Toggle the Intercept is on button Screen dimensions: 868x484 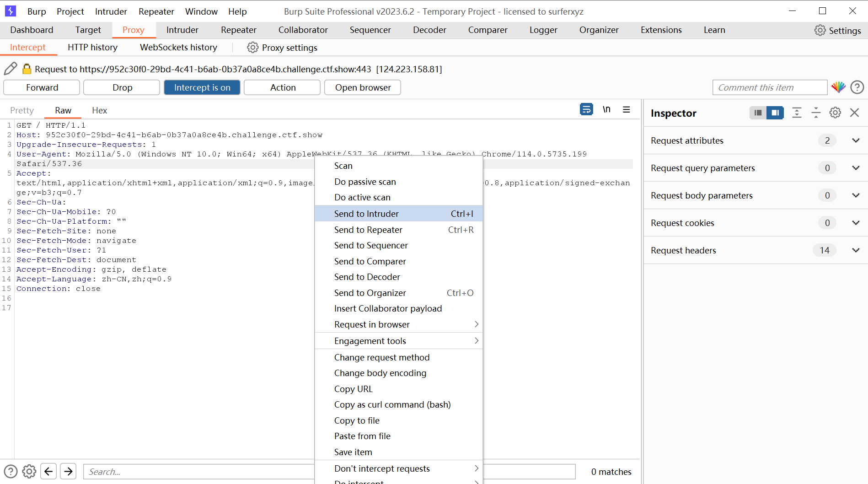(x=202, y=87)
